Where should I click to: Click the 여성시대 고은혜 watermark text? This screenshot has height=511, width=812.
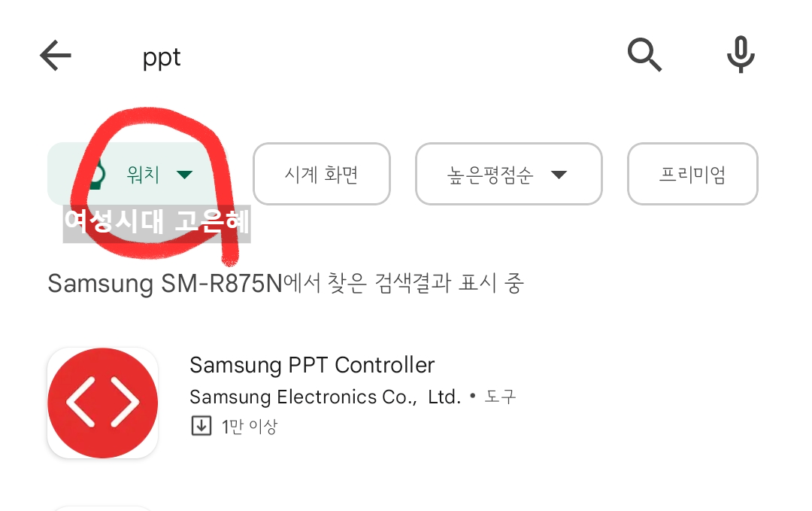click(x=156, y=223)
